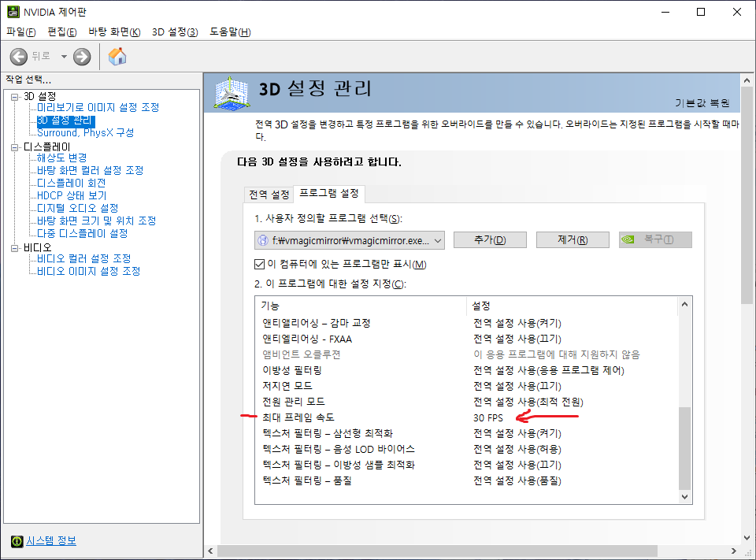The height and width of the screenshot is (560, 756).
Task: Click settings list scroll-up arrow
Action: click(684, 304)
